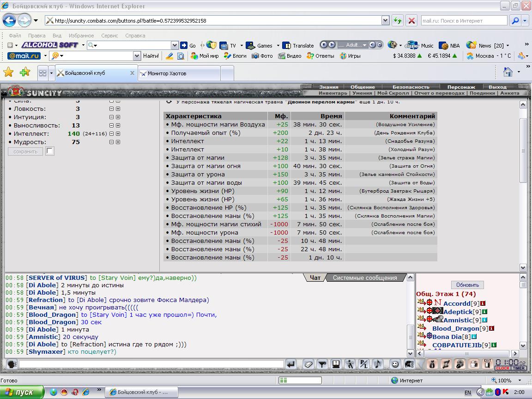The width and height of the screenshot is (532, 399).
Task: Click the eraser clear chat icon
Action: coord(308,364)
